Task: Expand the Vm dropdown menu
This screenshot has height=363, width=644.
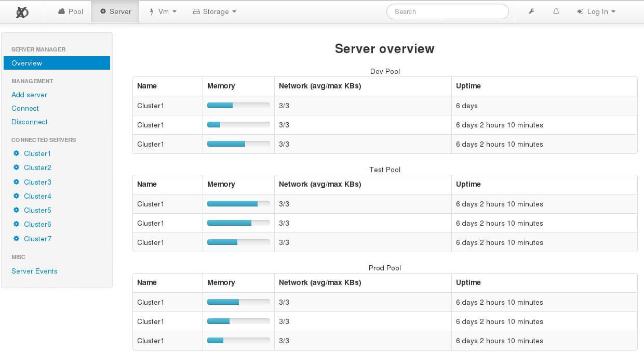Action: 163,11
